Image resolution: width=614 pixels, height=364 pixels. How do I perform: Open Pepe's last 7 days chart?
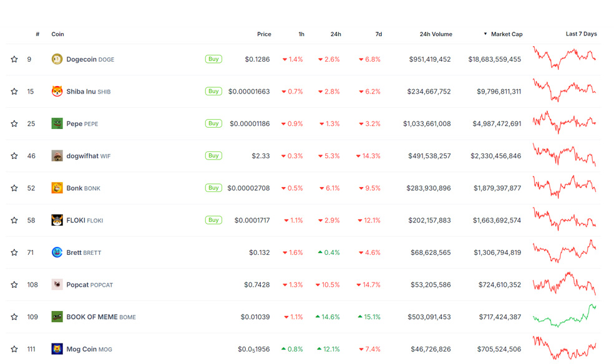[x=564, y=122]
